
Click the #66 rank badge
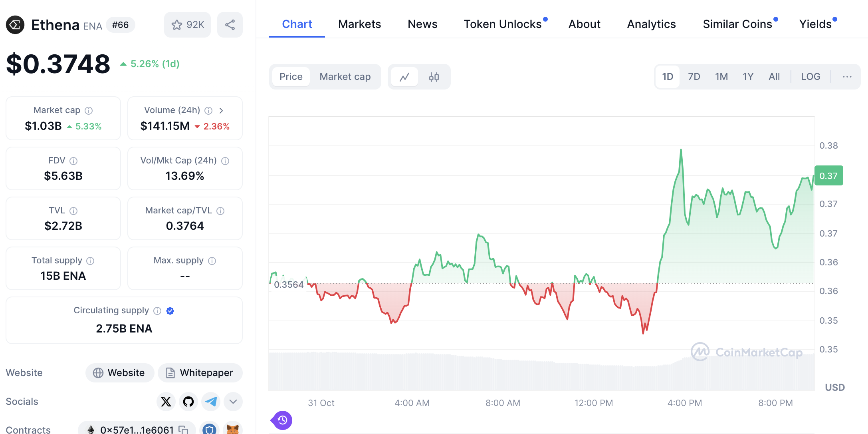click(x=120, y=25)
